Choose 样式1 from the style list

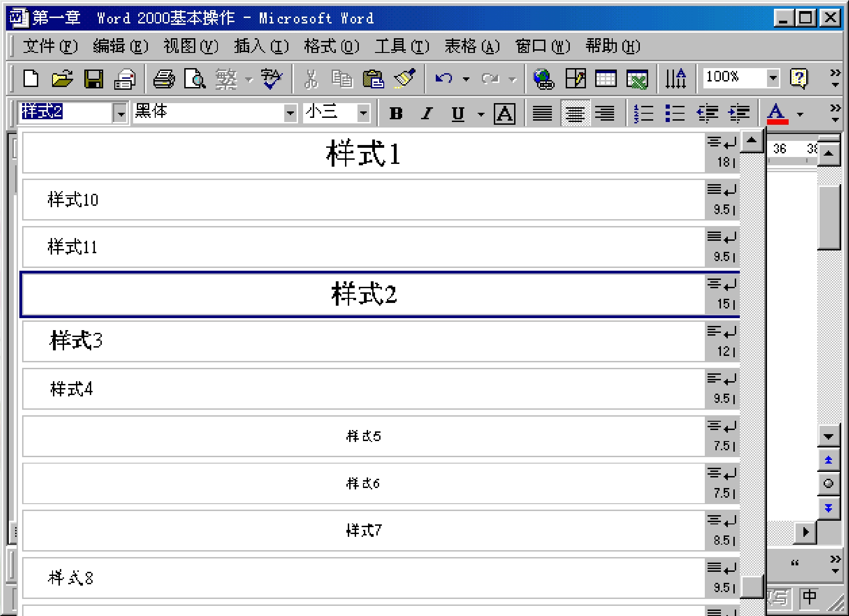(381, 153)
